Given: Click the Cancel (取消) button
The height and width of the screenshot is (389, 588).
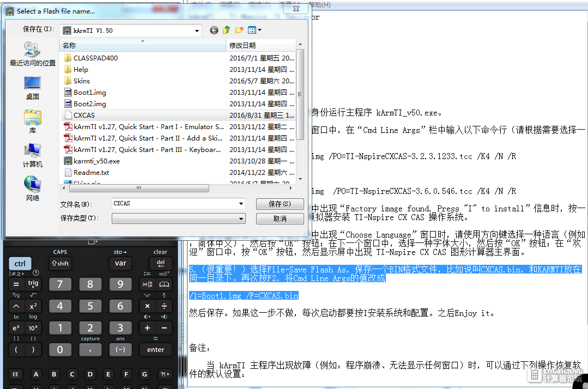Looking at the screenshot, I should [x=280, y=218].
